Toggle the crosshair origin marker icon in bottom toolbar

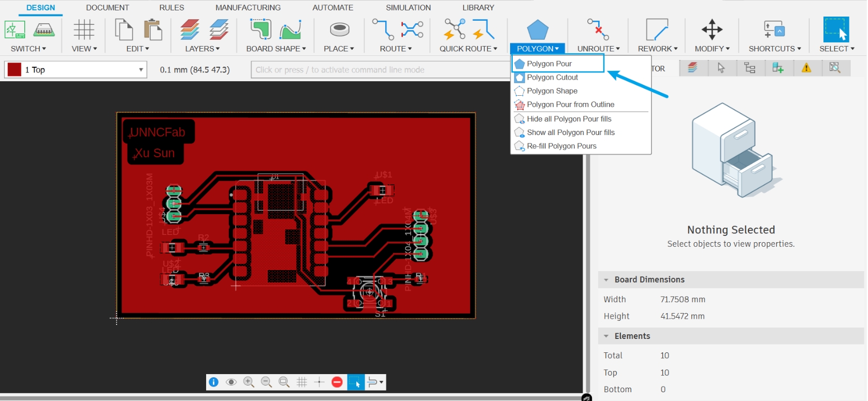click(320, 382)
